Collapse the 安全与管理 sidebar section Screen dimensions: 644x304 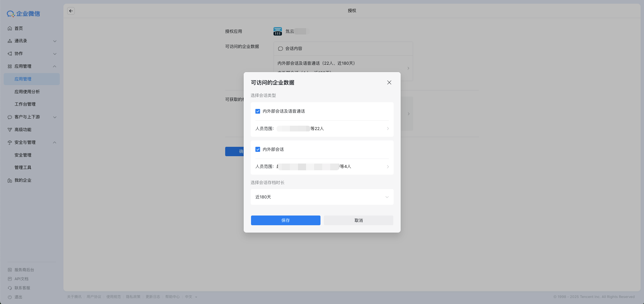[55, 142]
